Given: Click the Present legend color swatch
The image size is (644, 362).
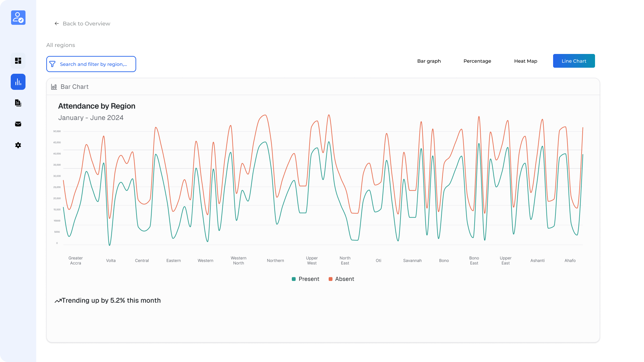Looking at the screenshot, I should pyautogui.click(x=293, y=279).
